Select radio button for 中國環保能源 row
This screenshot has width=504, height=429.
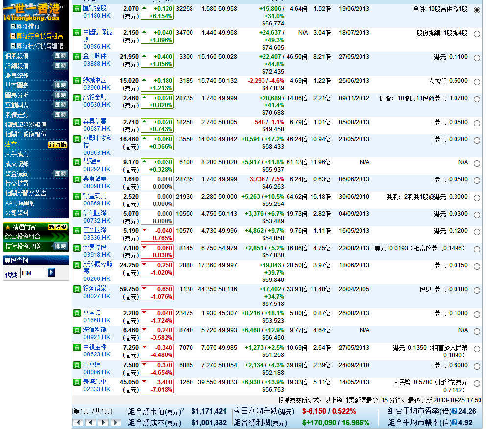477,34
